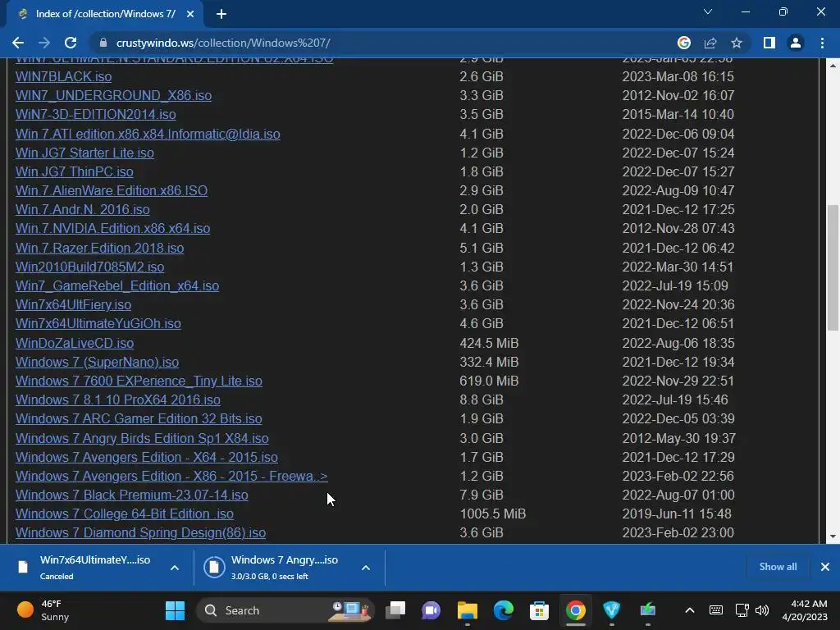Viewport: 840px width, 630px height.
Task: Click the scrollbar down arrow
Action: (833, 536)
